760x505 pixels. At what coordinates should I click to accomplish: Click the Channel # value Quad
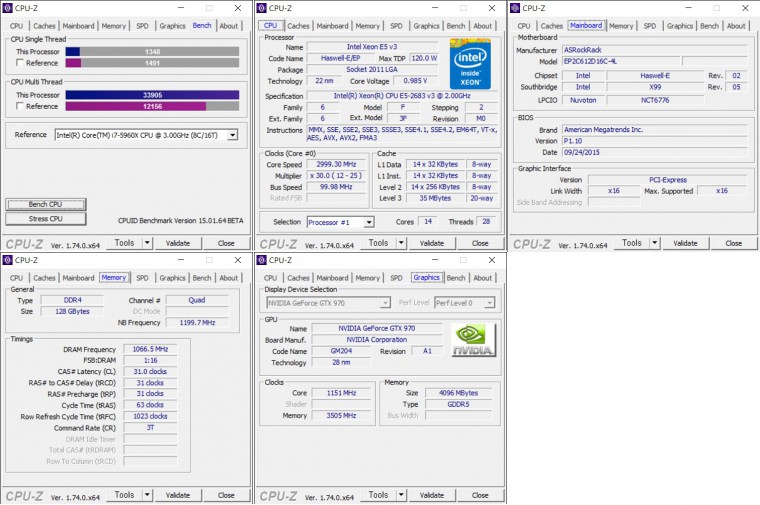click(x=197, y=300)
